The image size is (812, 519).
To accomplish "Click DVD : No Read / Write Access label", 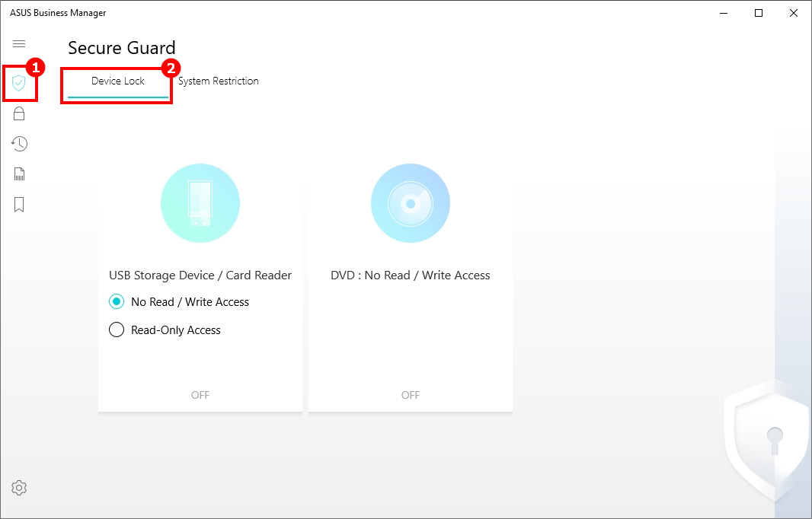I will pos(411,275).
